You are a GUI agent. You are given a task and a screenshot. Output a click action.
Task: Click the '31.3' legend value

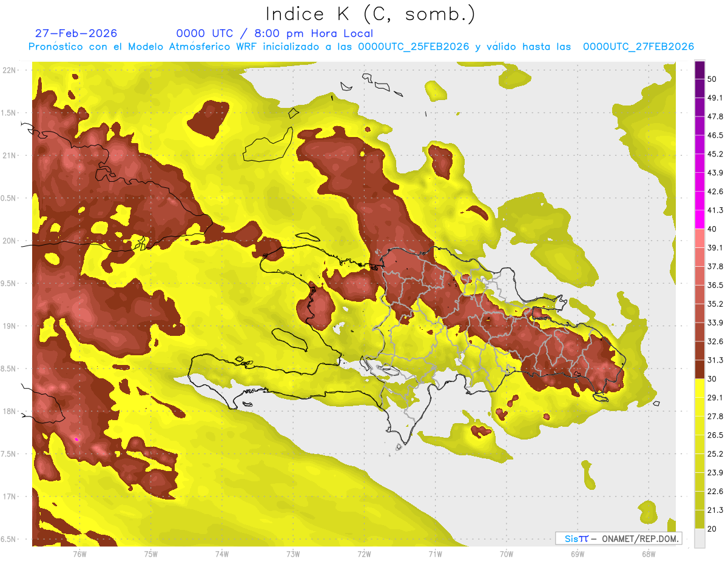(x=715, y=360)
